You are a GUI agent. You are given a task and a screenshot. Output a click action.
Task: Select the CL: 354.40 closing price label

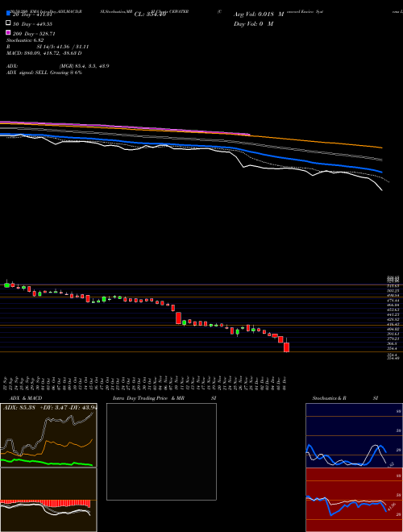point(150,15)
